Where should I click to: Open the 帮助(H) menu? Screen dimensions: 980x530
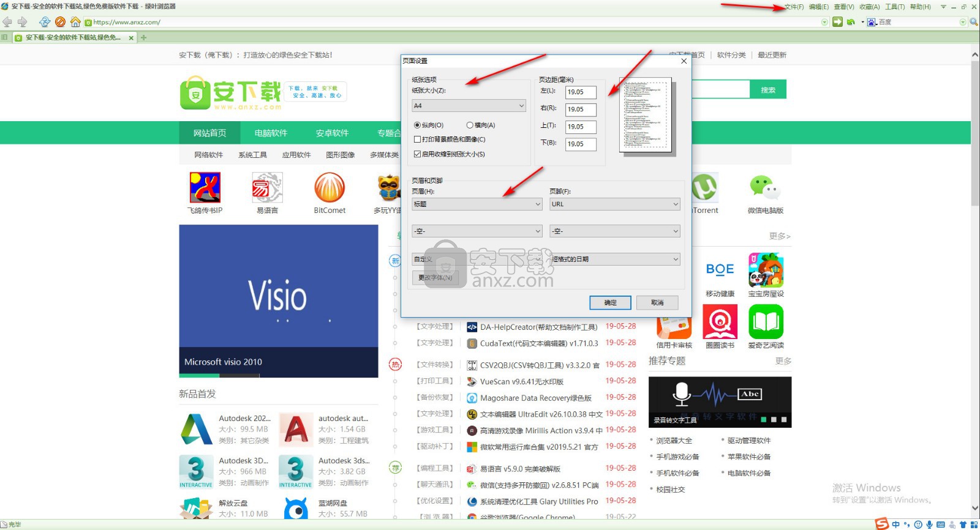tap(920, 7)
